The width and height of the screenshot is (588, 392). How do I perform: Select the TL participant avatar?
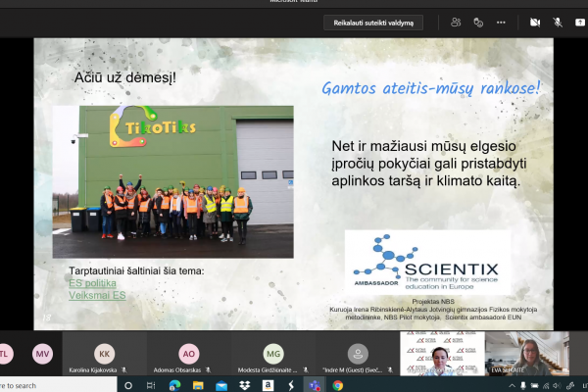click(4, 354)
